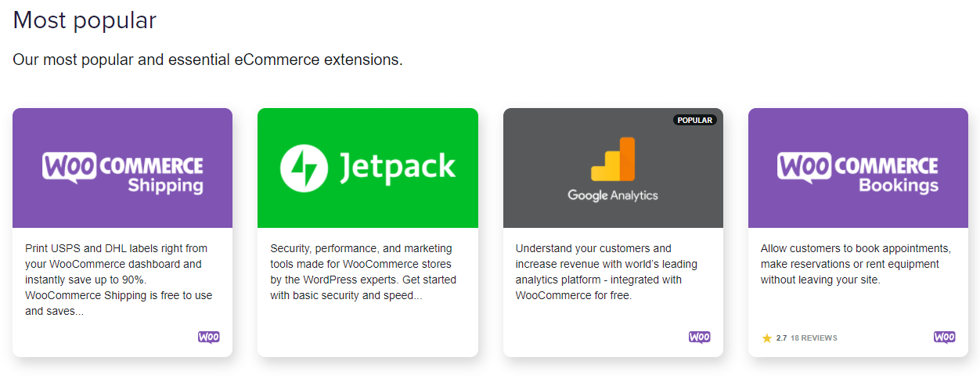
Task: Click the POPULAR badge on Google Analytics
Action: pyautogui.click(x=695, y=121)
